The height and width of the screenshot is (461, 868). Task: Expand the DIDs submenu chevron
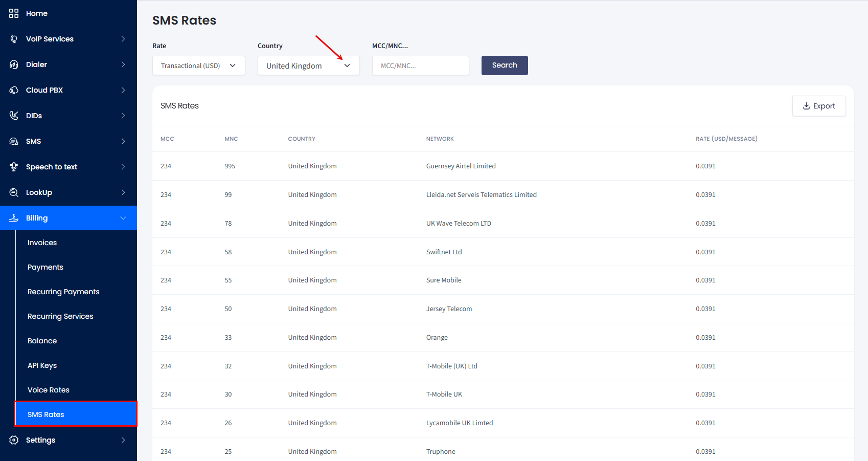click(x=123, y=116)
